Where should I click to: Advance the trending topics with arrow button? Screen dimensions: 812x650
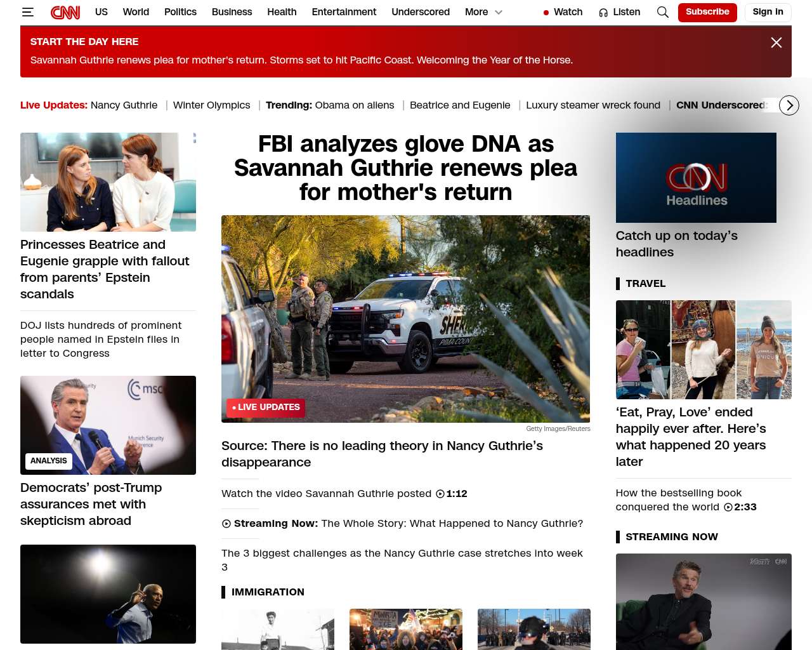789,105
